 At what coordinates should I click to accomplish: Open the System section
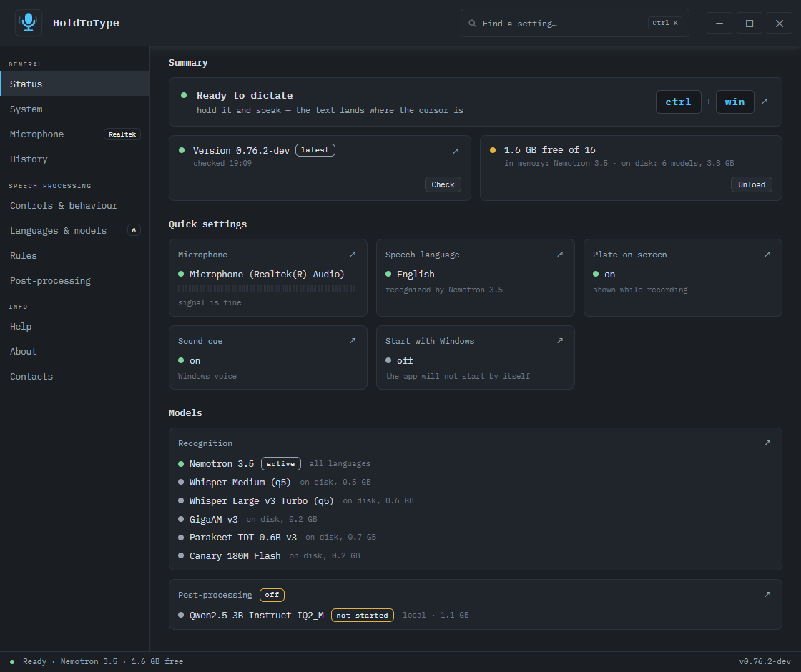coord(75,109)
